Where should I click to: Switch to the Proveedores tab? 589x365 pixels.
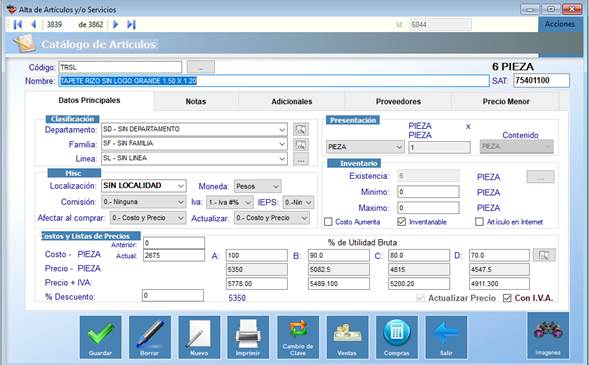[398, 101]
